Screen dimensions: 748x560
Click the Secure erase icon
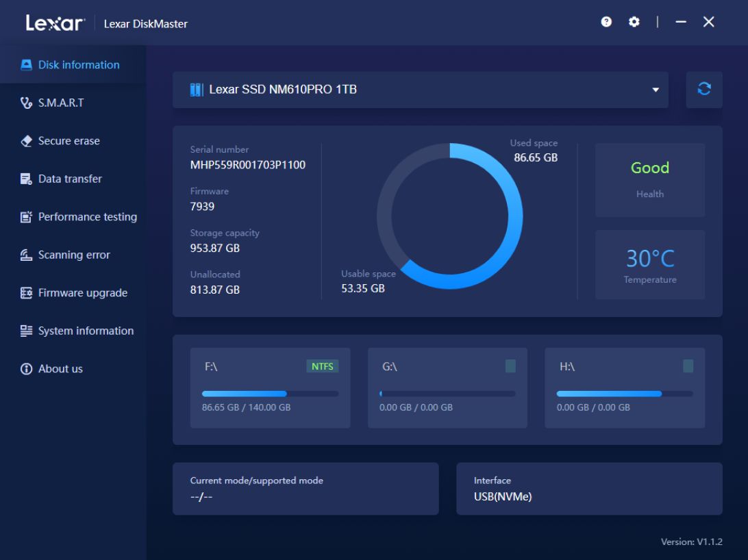click(25, 140)
